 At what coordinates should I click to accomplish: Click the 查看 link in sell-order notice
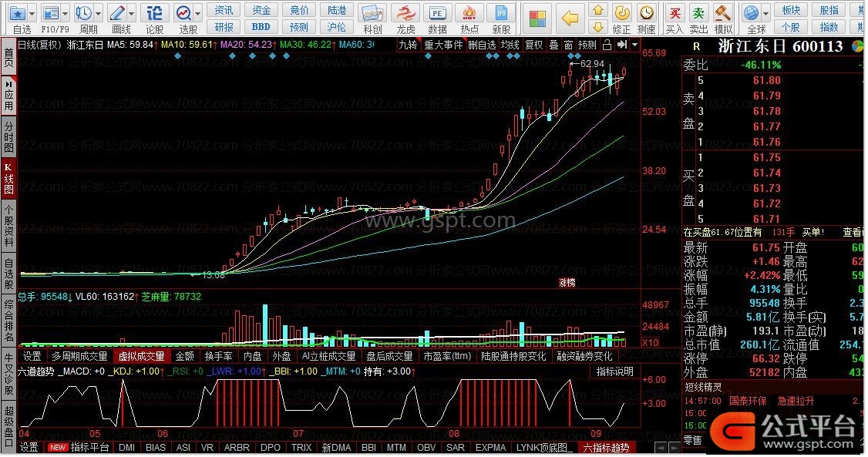coord(853,233)
